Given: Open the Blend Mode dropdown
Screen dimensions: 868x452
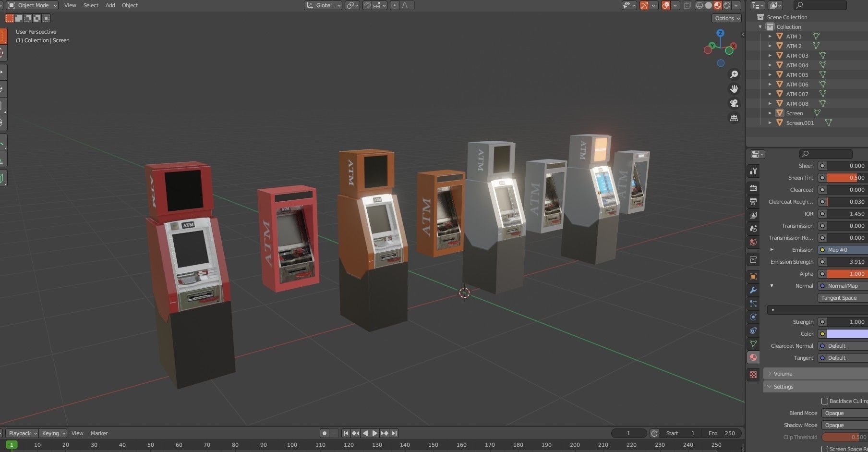Looking at the screenshot, I should pos(844,413).
